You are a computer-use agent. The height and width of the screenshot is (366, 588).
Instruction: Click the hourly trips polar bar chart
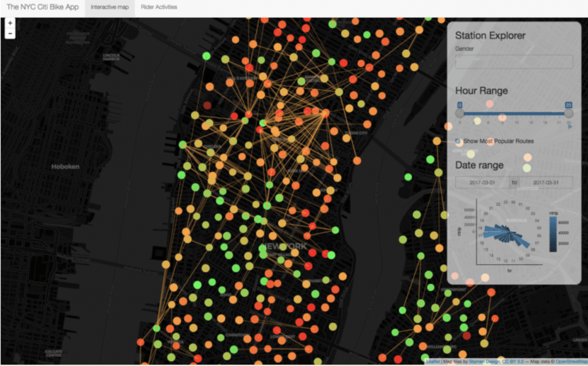505,233
